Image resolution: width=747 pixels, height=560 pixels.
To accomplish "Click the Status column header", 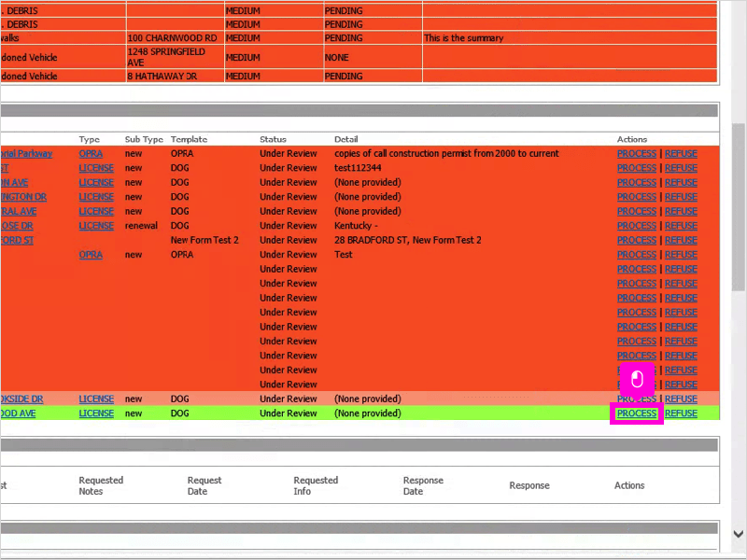I will click(273, 139).
